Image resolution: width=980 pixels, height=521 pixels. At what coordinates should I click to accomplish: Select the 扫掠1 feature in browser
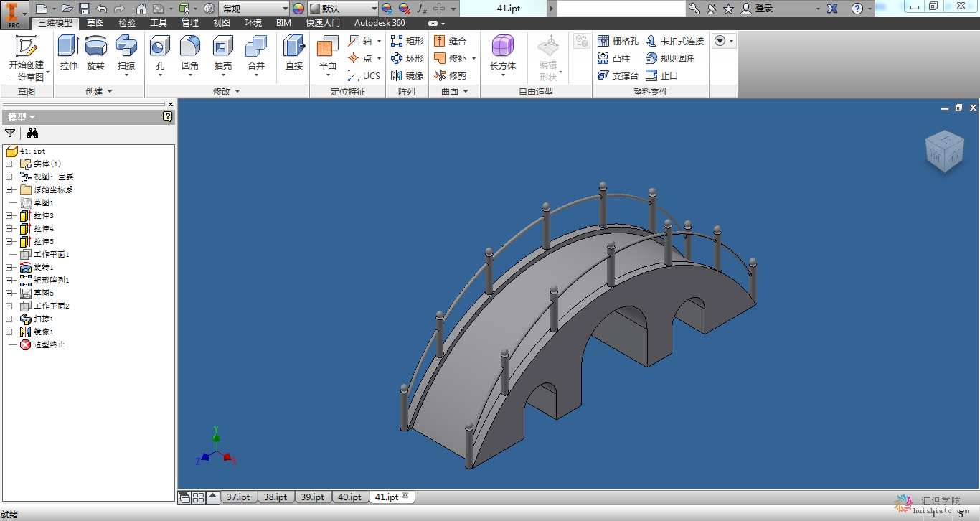click(37, 319)
